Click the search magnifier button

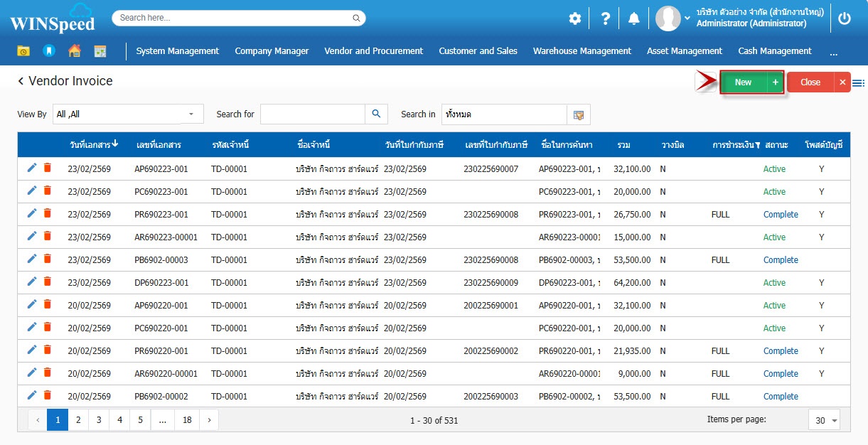[376, 114]
